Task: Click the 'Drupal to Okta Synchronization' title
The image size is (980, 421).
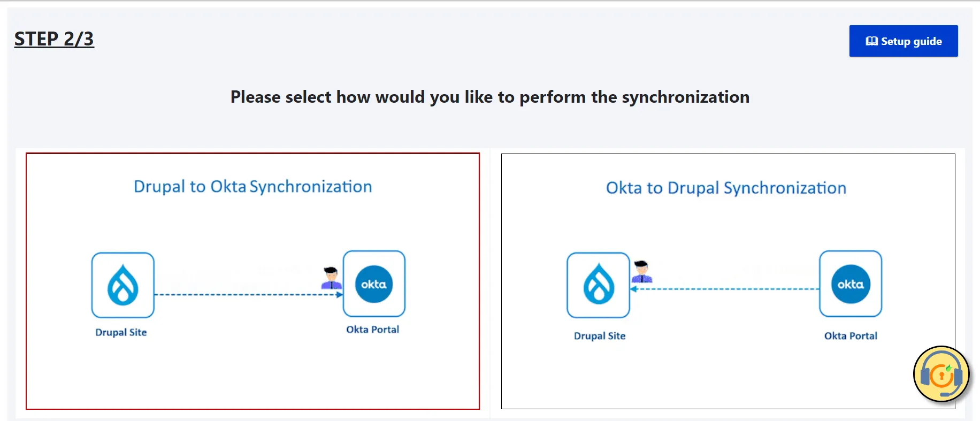Action: coord(252,187)
